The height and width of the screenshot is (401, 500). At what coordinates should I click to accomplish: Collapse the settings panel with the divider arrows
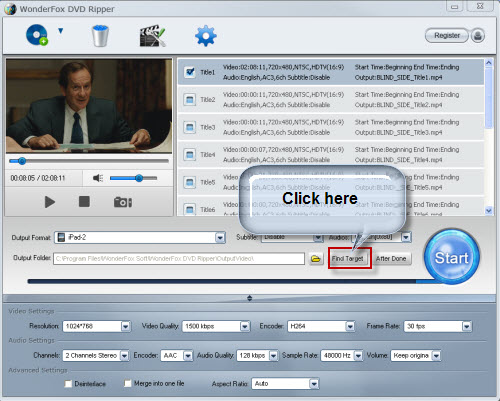tap(250, 298)
